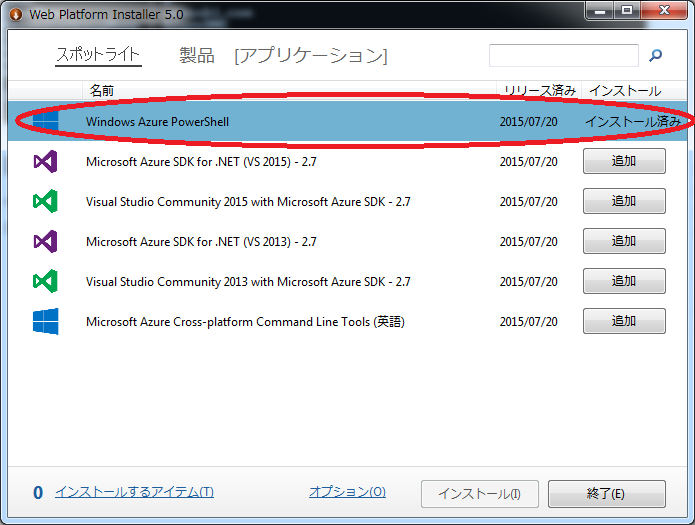Add Azure Cross-platform Command Line Tools

click(x=624, y=321)
